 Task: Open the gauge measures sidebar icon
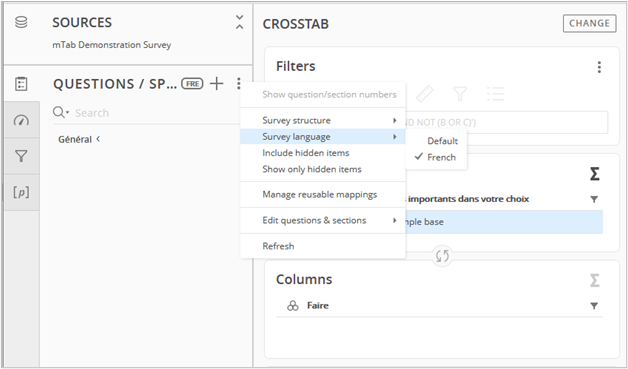[21, 120]
